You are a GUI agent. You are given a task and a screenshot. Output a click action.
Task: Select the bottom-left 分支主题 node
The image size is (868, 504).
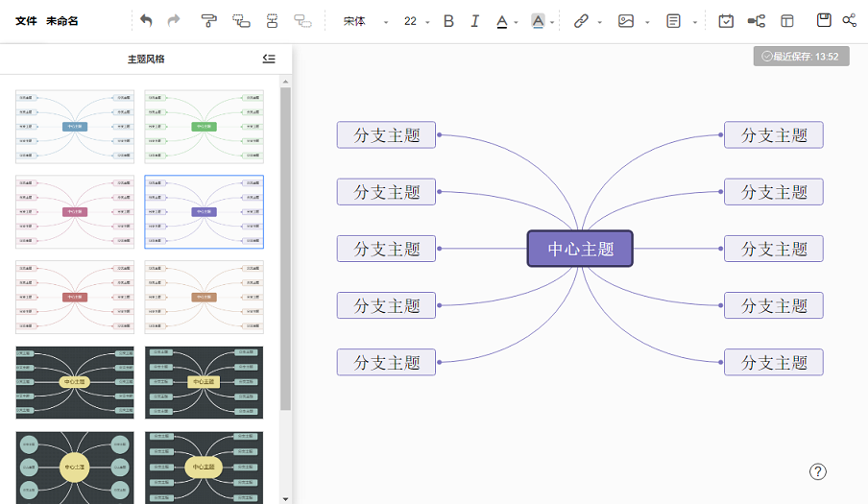point(386,362)
